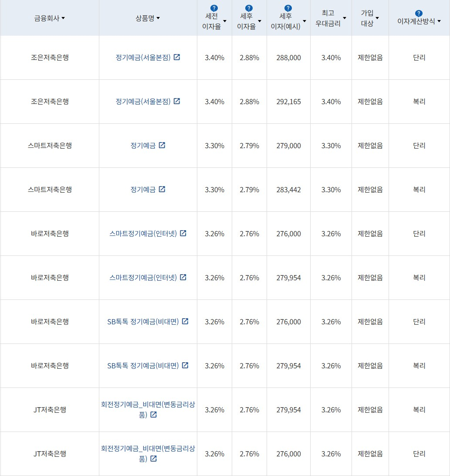Select the JT저축은행 table row

coord(50,410)
